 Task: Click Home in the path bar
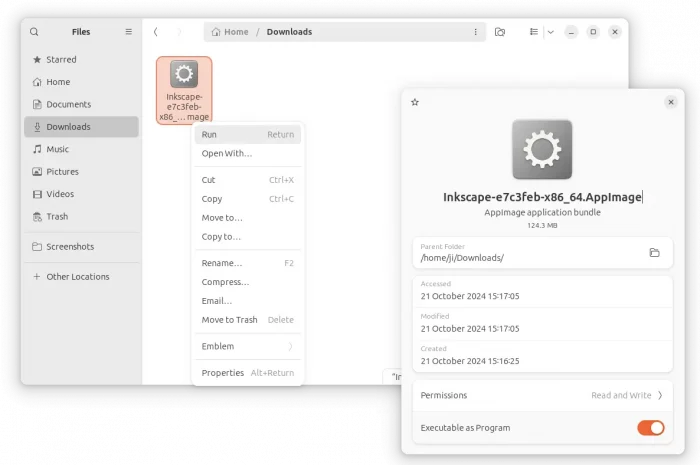click(x=231, y=32)
